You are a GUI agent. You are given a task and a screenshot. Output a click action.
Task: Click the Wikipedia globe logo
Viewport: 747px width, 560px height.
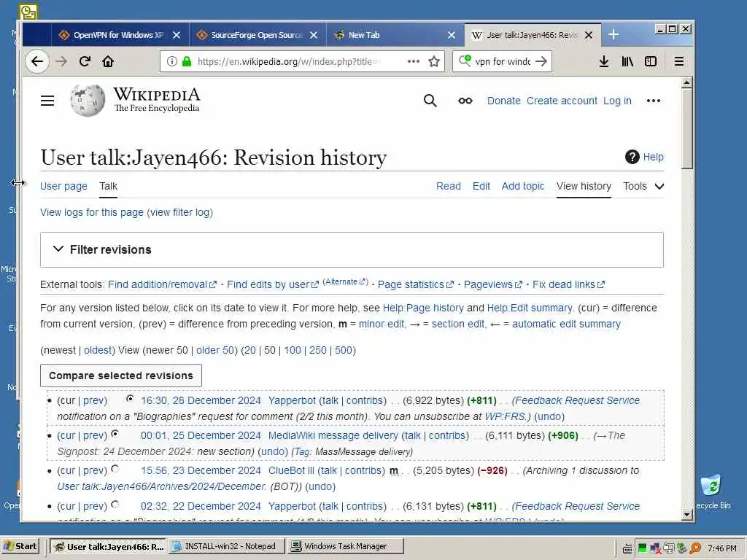[x=88, y=101]
